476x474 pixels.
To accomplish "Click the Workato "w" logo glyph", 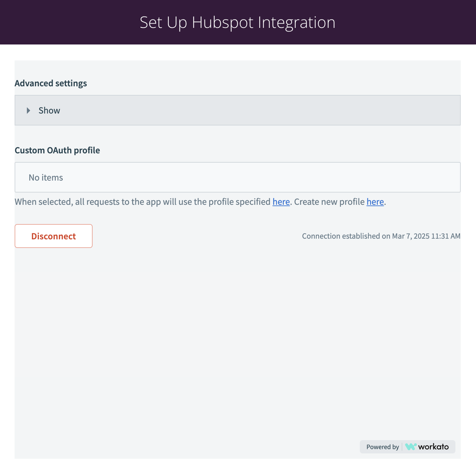I will (411, 447).
